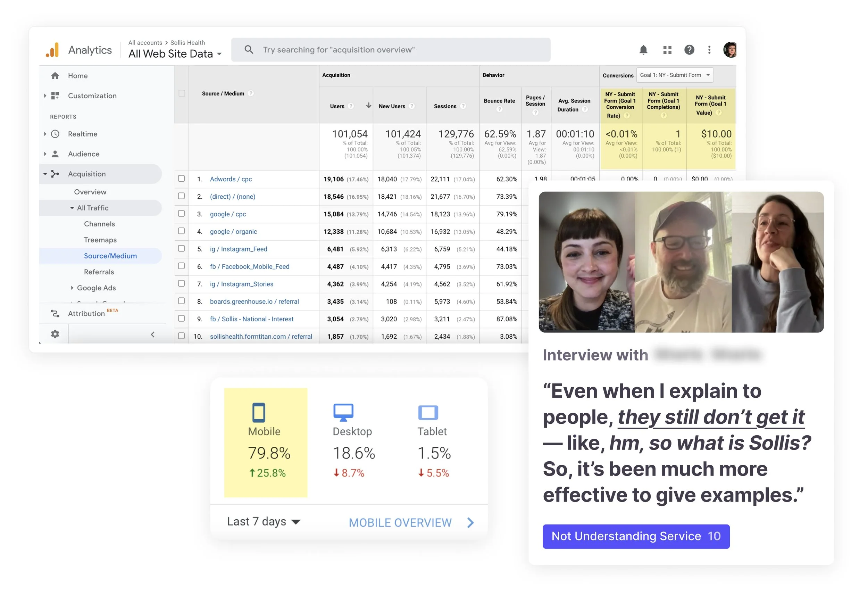868x595 pixels.
Task: Open the Referrals report menu item
Action: 99,272
